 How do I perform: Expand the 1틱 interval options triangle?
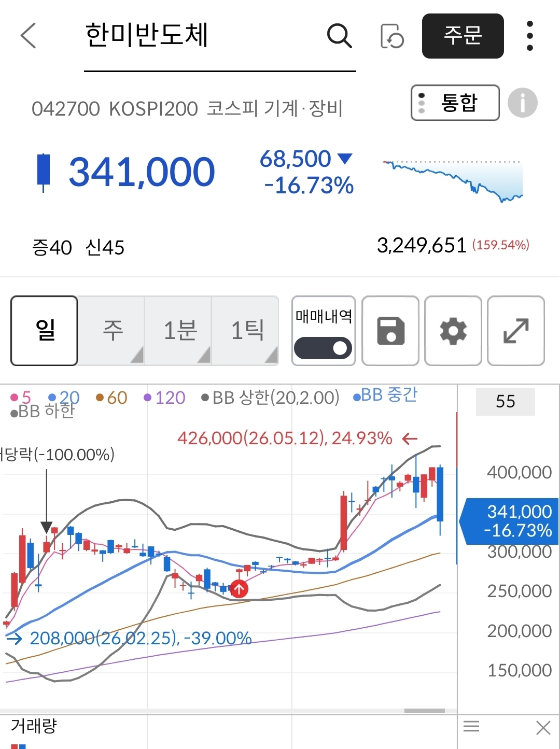tap(271, 356)
